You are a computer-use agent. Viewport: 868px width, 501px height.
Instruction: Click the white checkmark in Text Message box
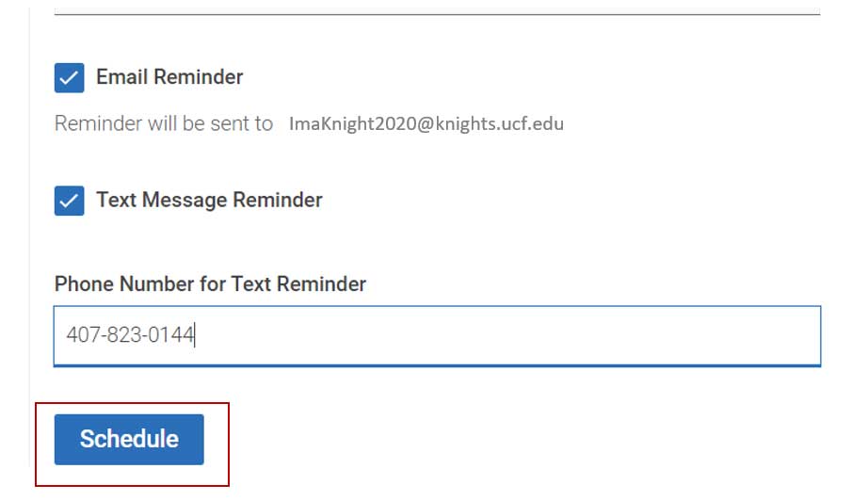[70, 201]
